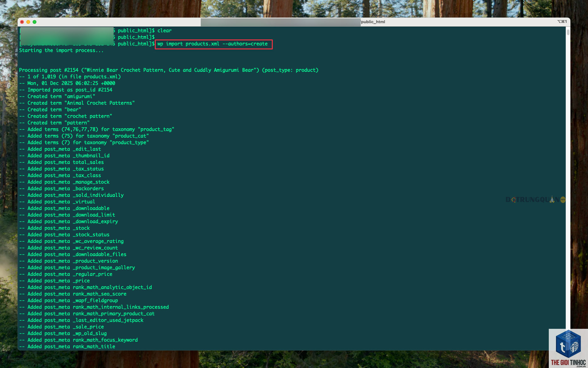Click 'Starting the import process...' line
This screenshot has height=368, width=588.
pyautogui.click(x=61, y=50)
